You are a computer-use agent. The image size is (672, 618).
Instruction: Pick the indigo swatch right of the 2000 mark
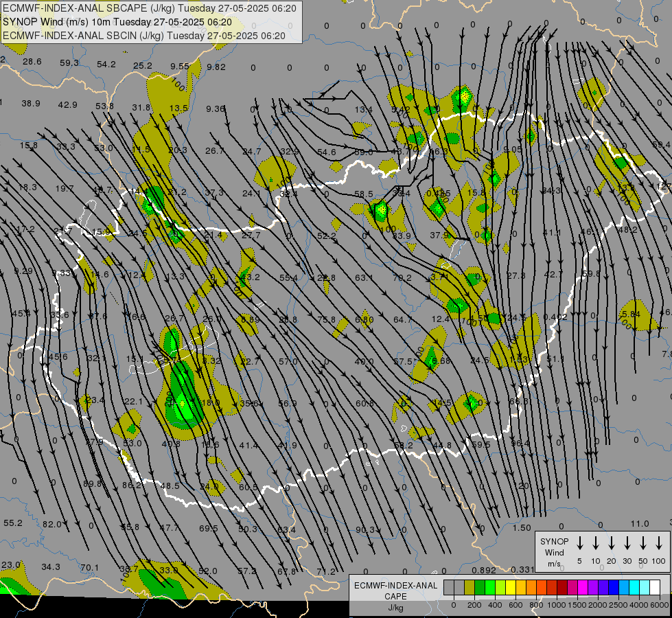(x=603, y=588)
